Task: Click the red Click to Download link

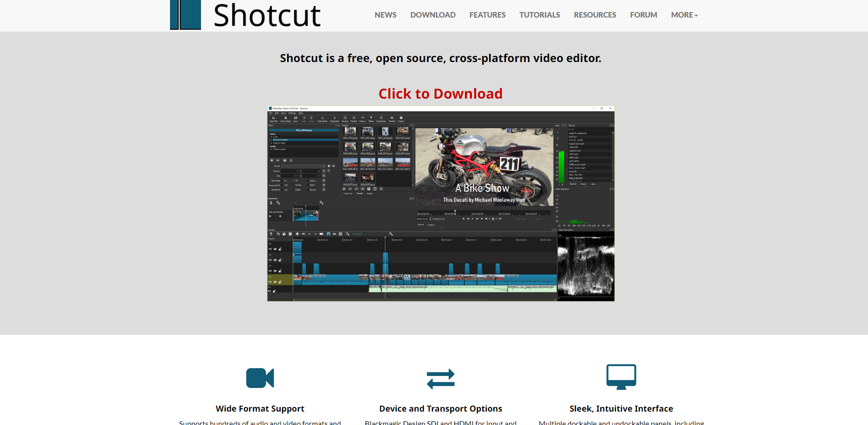Action: coord(440,94)
